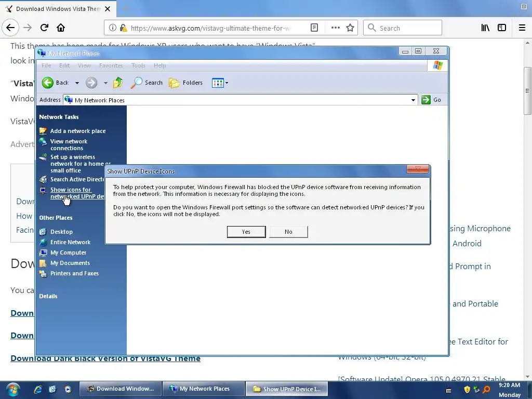Click the Go button beside Address bar
532x399 pixels.
[x=431, y=100]
